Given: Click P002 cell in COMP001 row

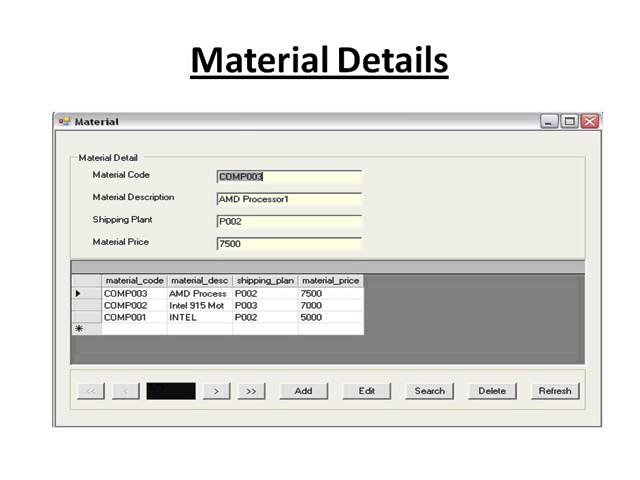Looking at the screenshot, I should click(265, 317).
